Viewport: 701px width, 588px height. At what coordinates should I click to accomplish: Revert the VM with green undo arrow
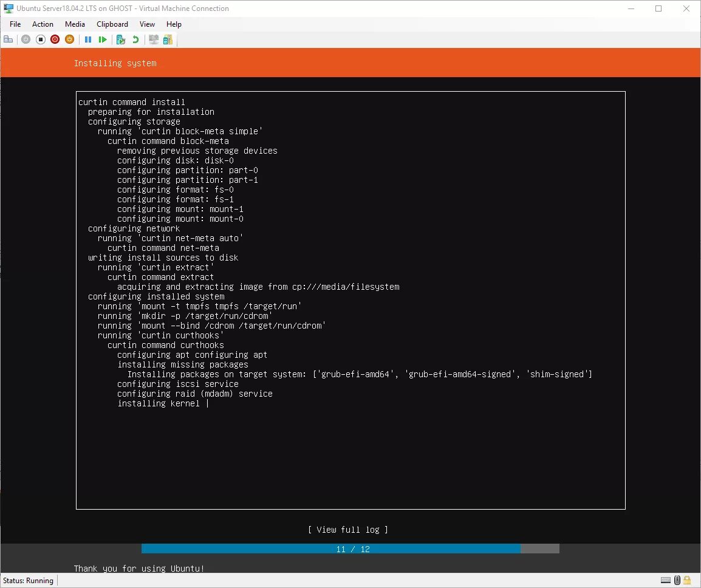[x=135, y=39]
